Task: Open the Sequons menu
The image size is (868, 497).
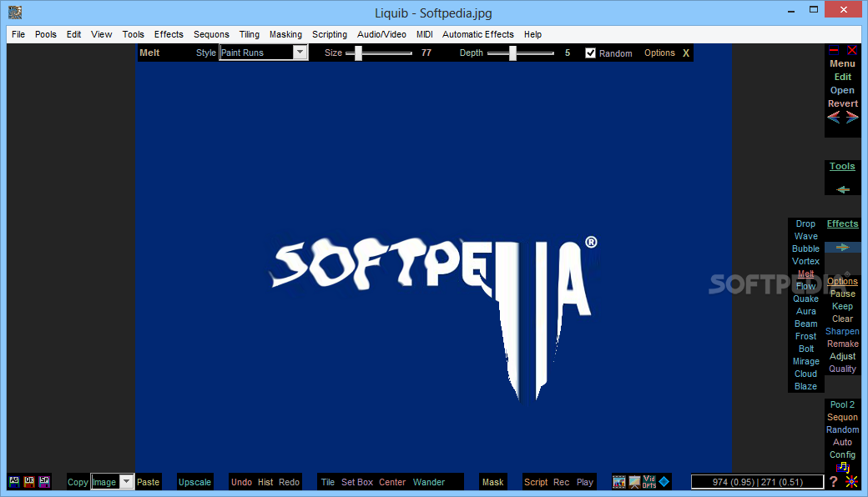Action: coord(211,34)
